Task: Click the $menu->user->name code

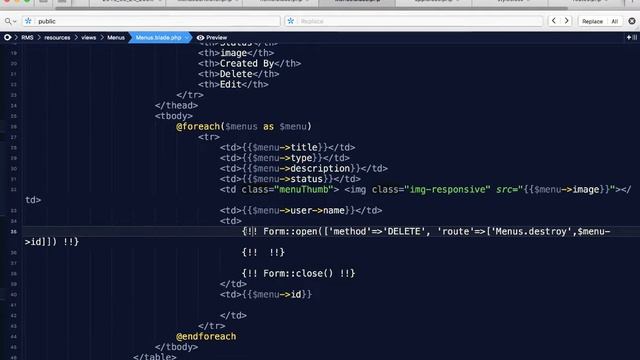Action: click(x=298, y=211)
